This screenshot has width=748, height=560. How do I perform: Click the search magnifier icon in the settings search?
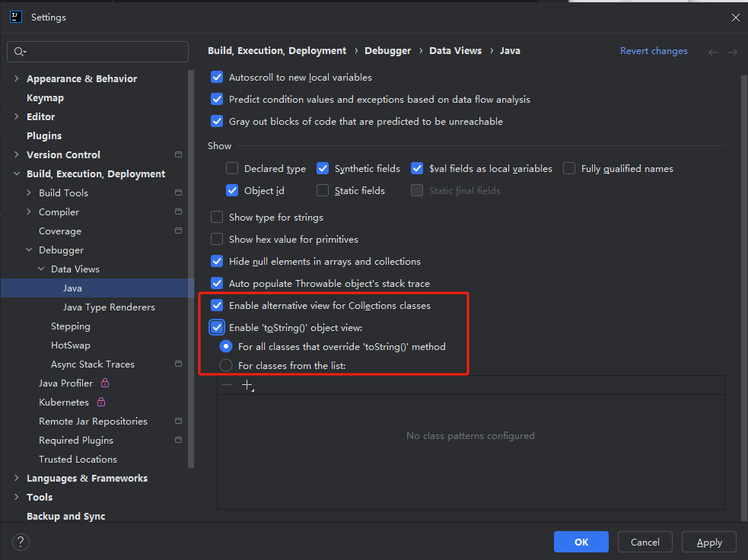(20, 52)
